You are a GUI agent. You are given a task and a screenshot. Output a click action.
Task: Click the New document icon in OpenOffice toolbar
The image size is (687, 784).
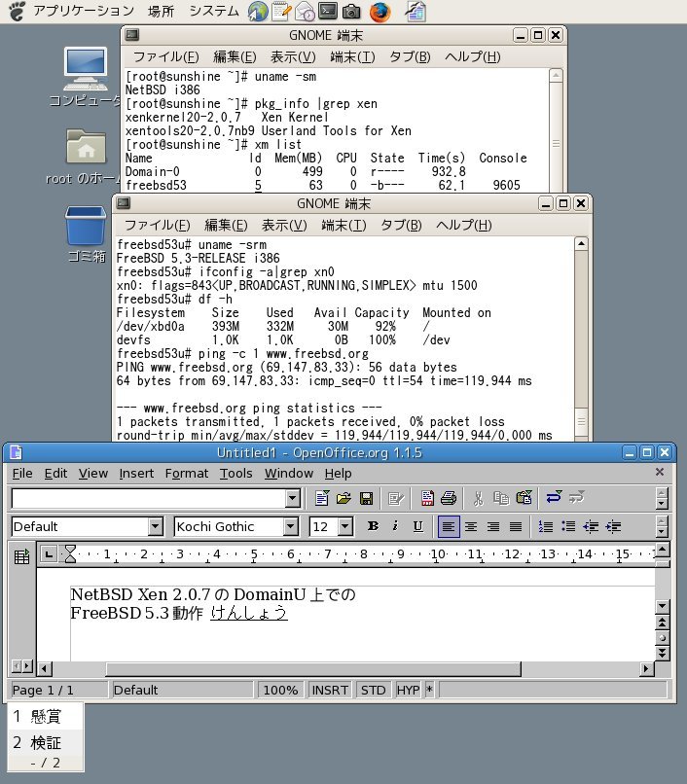[x=322, y=498]
